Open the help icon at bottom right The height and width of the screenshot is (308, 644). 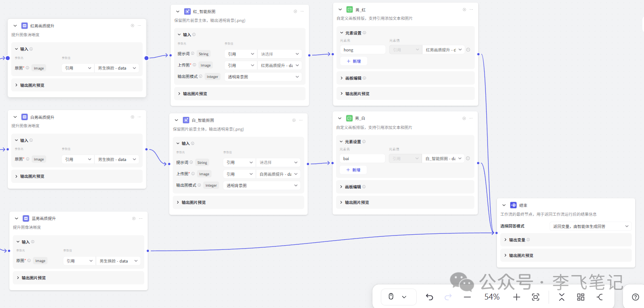[635, 297]
